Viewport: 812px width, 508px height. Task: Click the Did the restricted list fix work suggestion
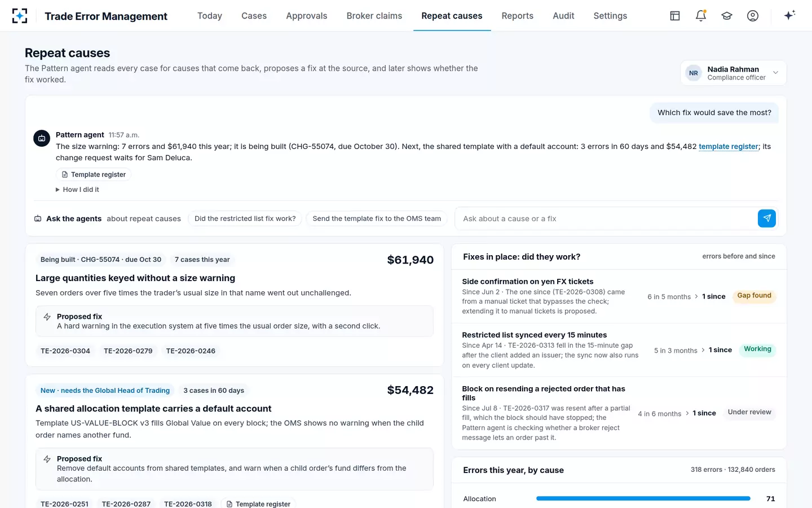point(245,218)
